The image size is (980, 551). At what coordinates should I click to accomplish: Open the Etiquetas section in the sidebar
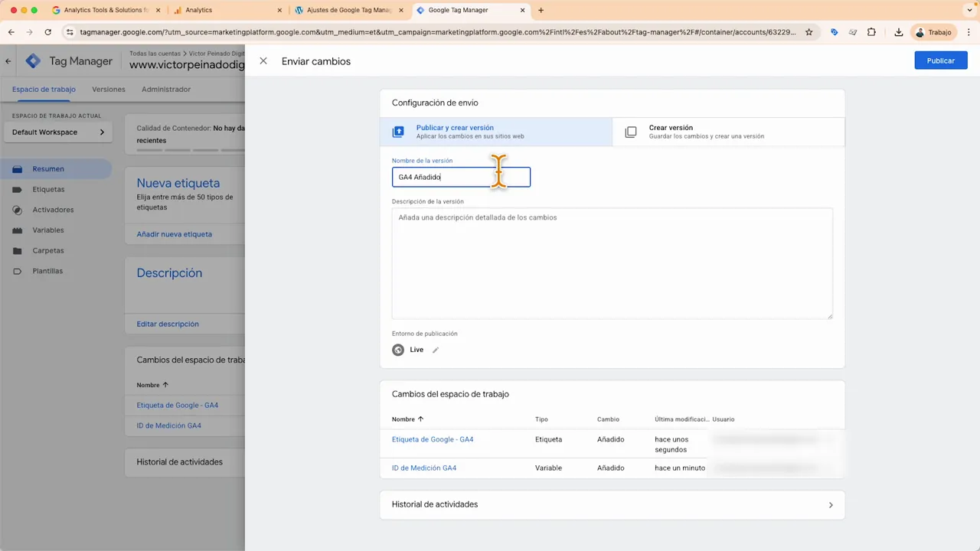coord(48,189)
